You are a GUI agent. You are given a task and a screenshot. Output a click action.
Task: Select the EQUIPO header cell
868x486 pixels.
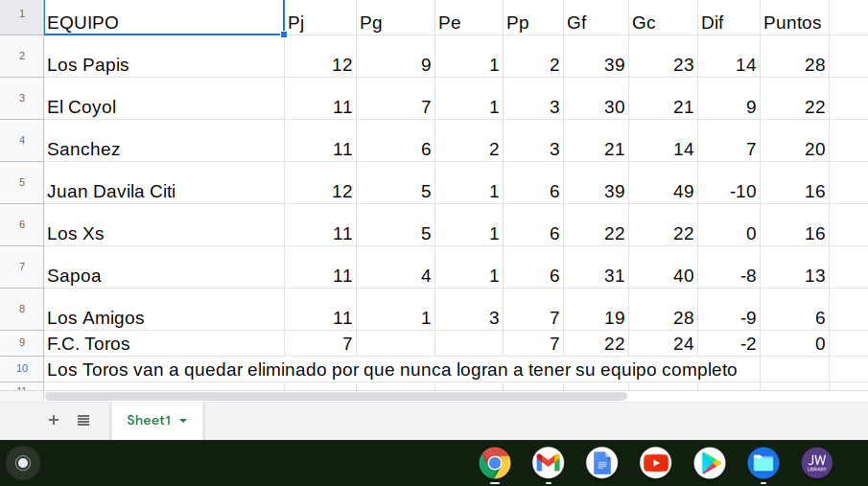coord(163,21)
